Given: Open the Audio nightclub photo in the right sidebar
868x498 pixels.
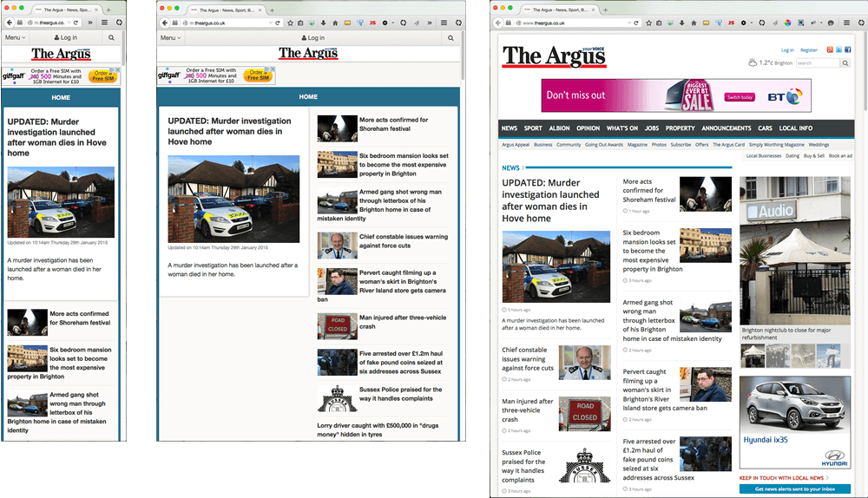Looking at the screenshot, I should tap(795, 251).
